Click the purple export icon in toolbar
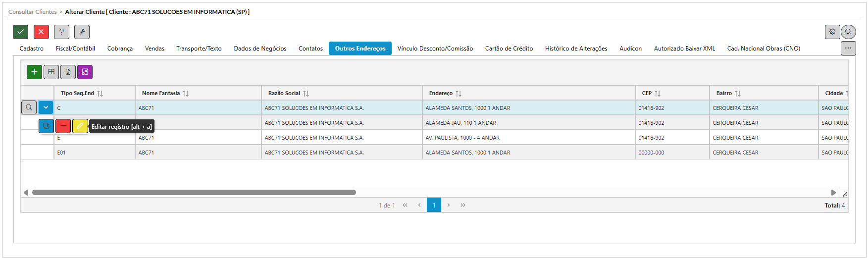The height and width of the screenshot is (259, 868). (x=85, y=72)
